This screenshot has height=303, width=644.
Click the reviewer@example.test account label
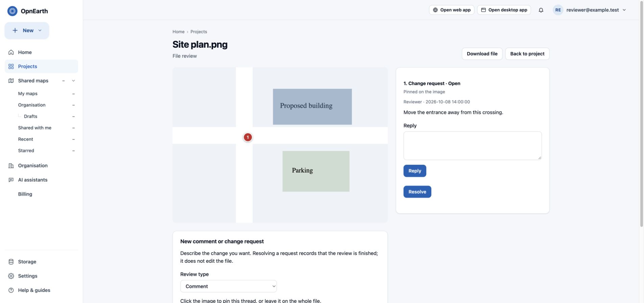[593, 10]
